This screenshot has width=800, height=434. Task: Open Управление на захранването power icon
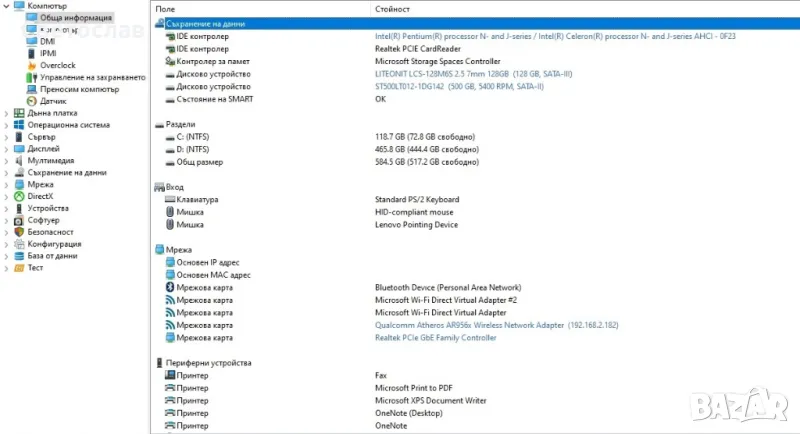(x=31, y=77)
